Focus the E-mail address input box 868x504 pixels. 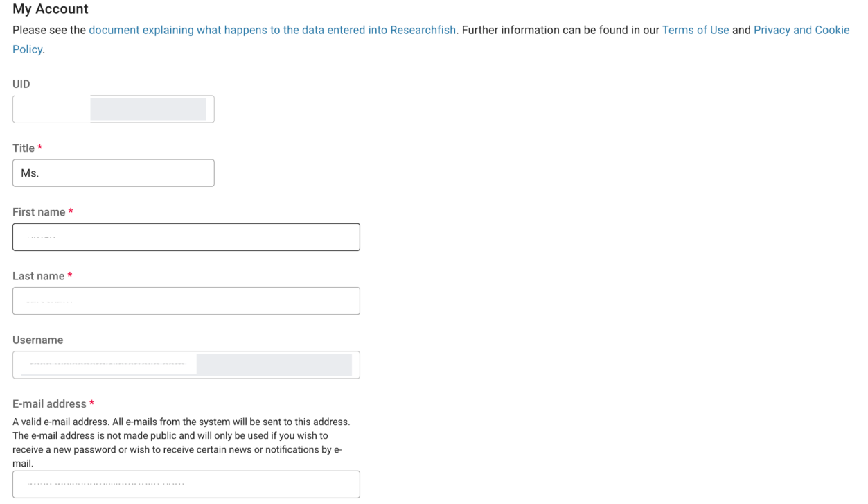186,485
